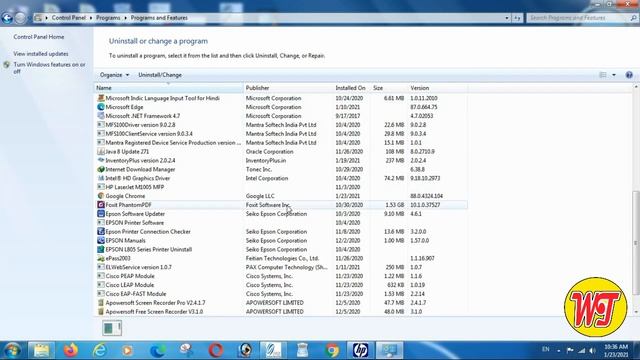The width and height of the screenshot is (640, 360).
Task: Open View installed updates link
Action: (41, 54)
